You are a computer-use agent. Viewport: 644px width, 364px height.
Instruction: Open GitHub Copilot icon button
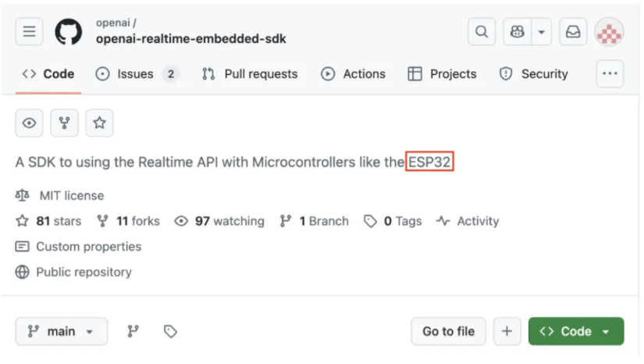pyautogui.click(x=517, y=31)
